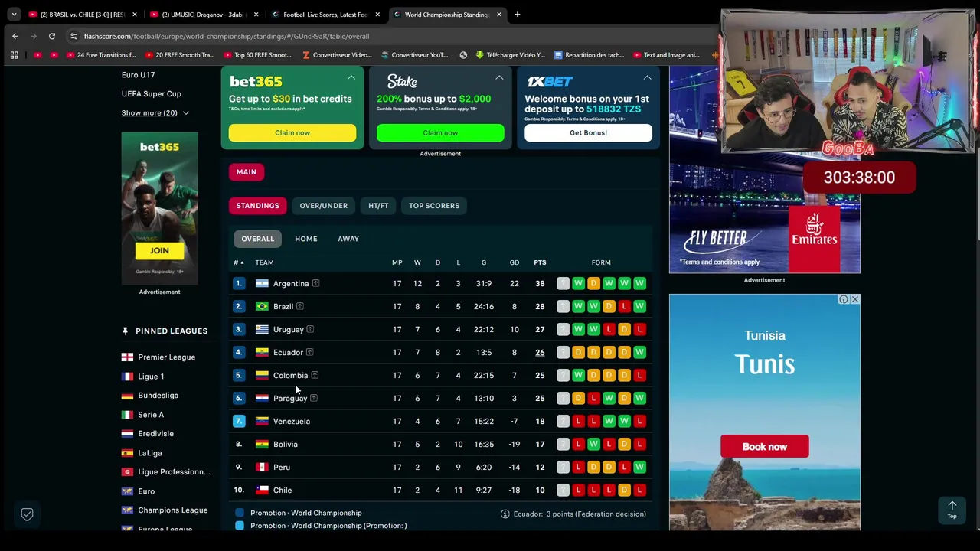This screenshot has height=551, width=980.
Task: Open LaLiga in pinned leagues
Action: pos(149,453)
